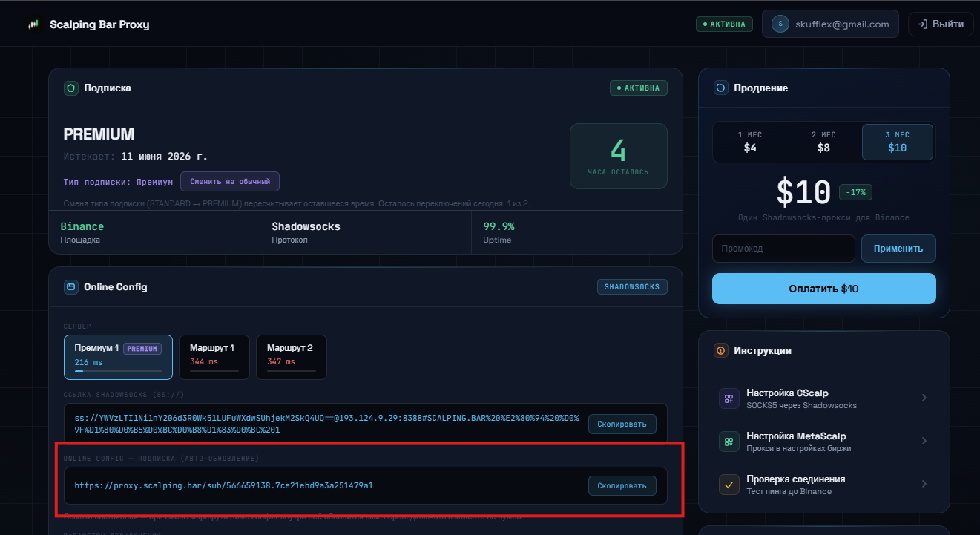Click the Маршрут 1 latency bar
Screen dimensions: 980x535
[x=214, y=370]
